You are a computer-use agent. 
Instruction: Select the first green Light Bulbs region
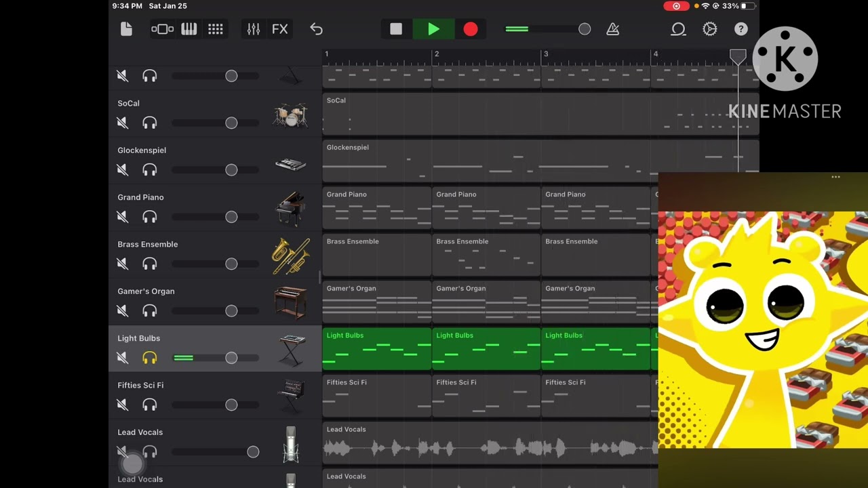pyautogui.click(x=377, y=349)
